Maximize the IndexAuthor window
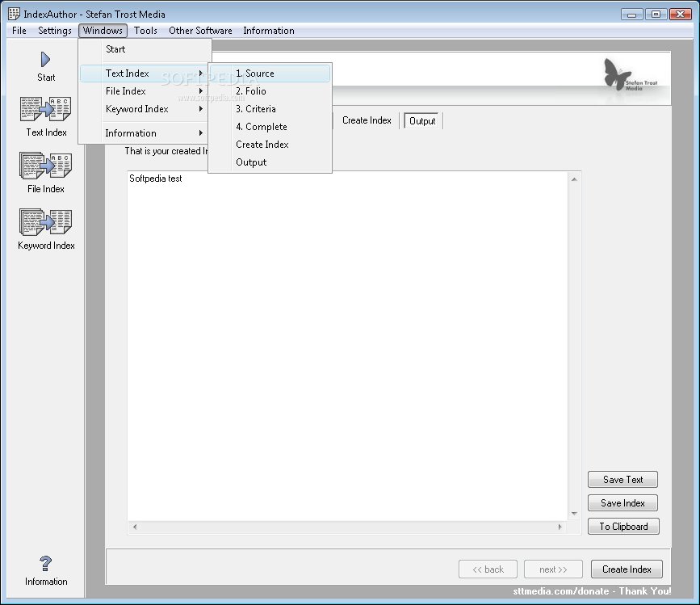Image resolution: width=700 pixels, height=605 pixels. tap(656, 15)
